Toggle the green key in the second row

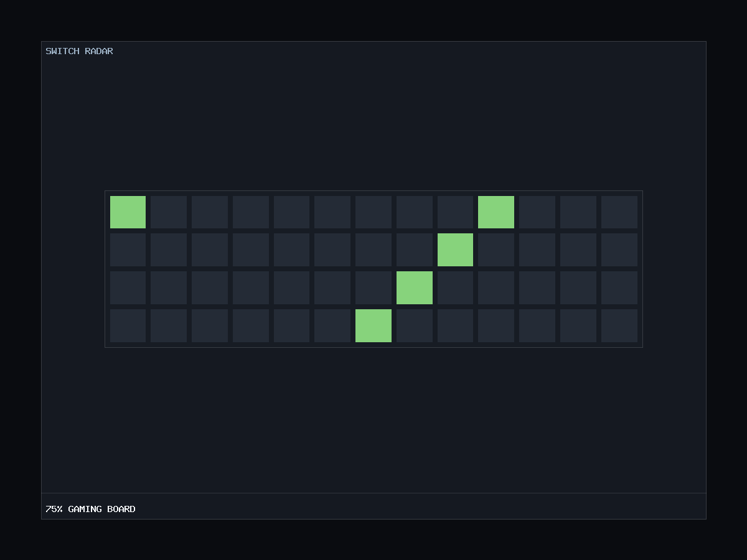click(455, 250)
